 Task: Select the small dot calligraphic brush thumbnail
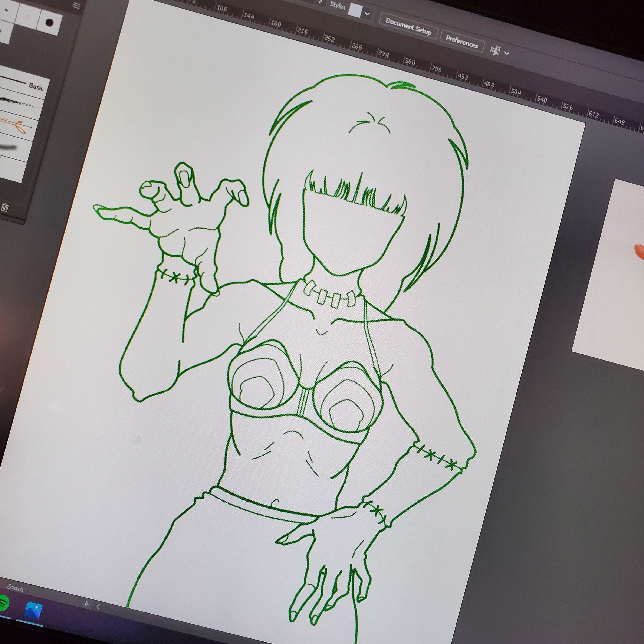[x=7, y=10]
